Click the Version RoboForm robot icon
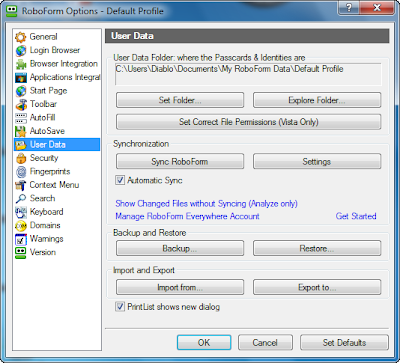400x363 pixels. pos(21,252)
